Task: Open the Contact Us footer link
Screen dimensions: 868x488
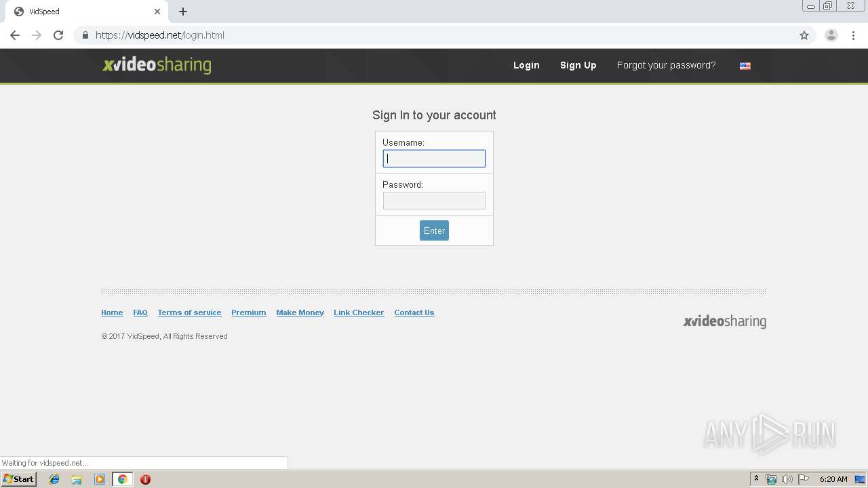Action: (x=414, y=312)
